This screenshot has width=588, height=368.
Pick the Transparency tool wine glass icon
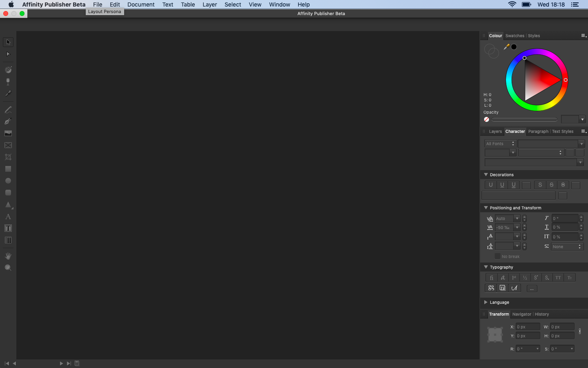pos(8,82)
